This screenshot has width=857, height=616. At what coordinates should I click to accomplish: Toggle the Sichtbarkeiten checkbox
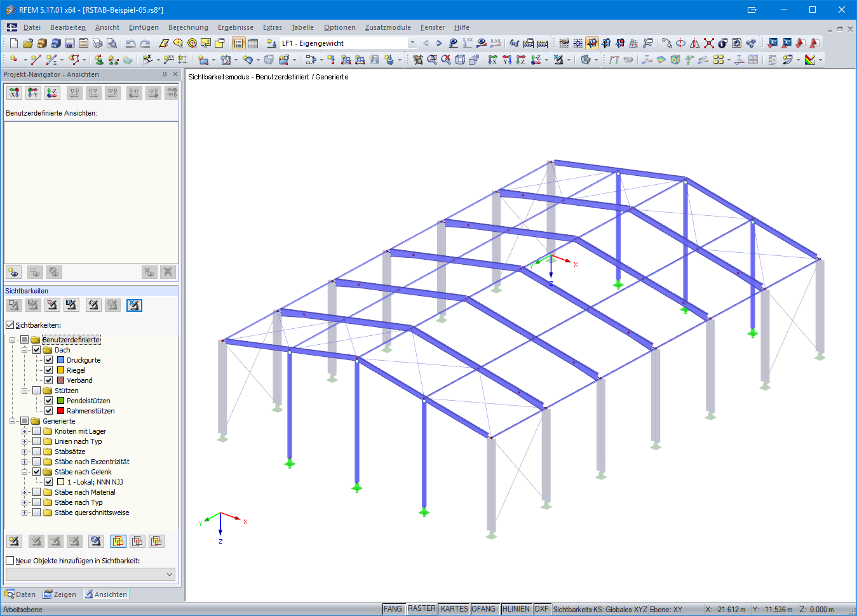[x=10, y=325]
